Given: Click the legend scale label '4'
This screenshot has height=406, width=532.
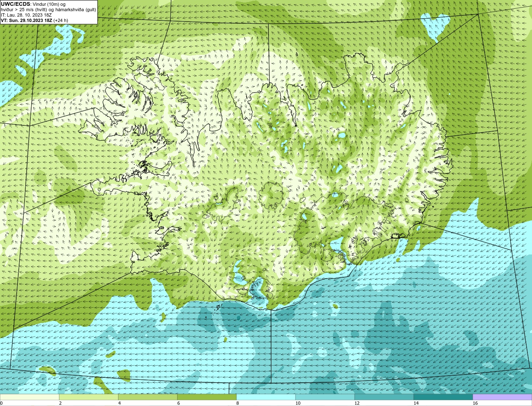Looking at the screenshot, I should [x=119, y=403].
